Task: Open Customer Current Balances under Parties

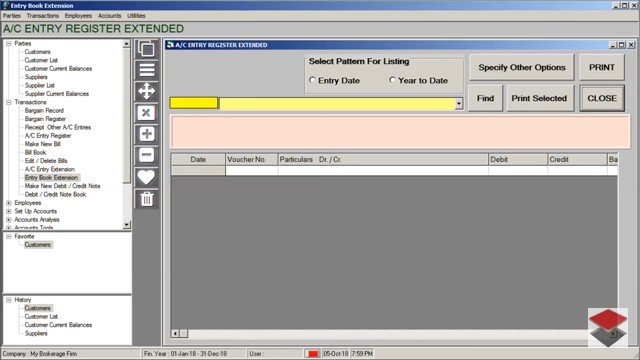Action: (x=58, y=69)
